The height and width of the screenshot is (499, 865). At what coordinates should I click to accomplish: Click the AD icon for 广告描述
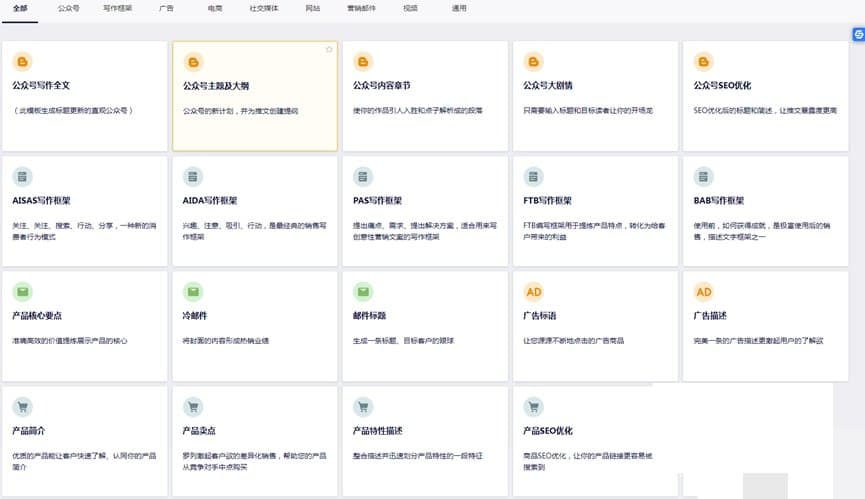point(703,292)
